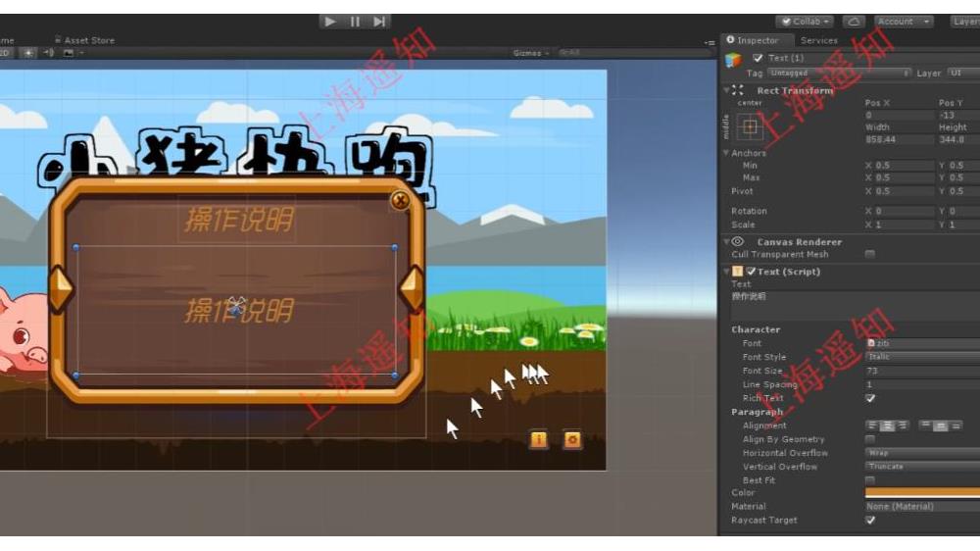Switch to the Services tab
The image size is (980, 551).
(x=818, y=40)
